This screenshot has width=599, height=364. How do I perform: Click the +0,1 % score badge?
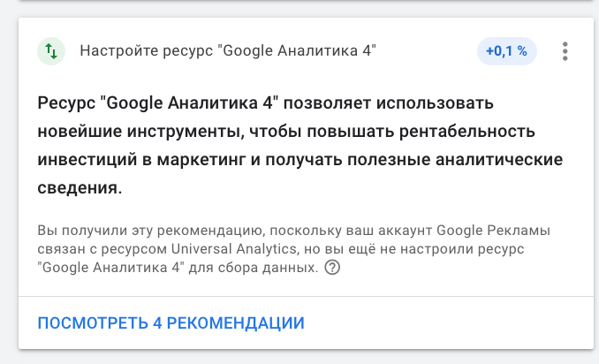(506, 51)
